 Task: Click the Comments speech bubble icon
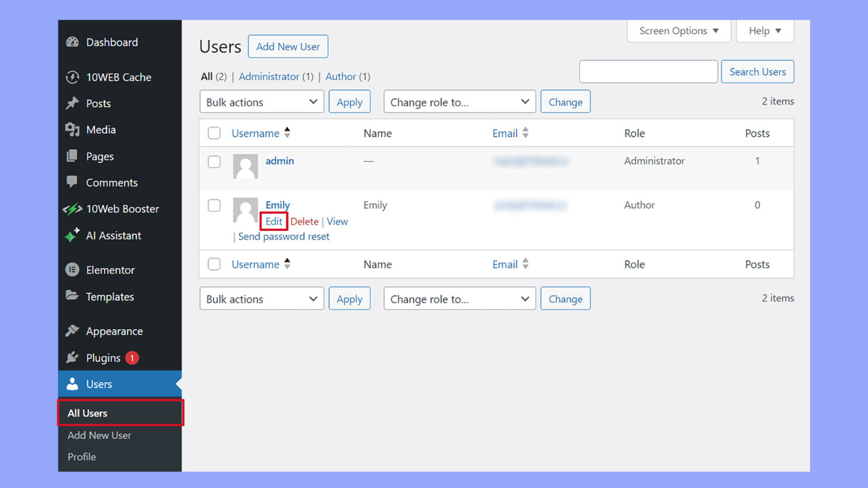72,182
